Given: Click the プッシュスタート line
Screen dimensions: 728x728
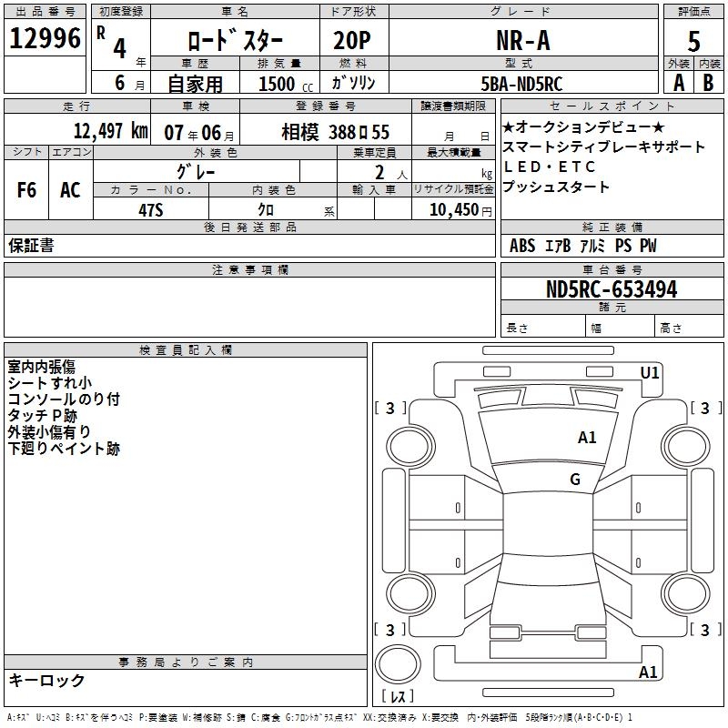Looking at the screenshot, I should [x=556, y=187].
